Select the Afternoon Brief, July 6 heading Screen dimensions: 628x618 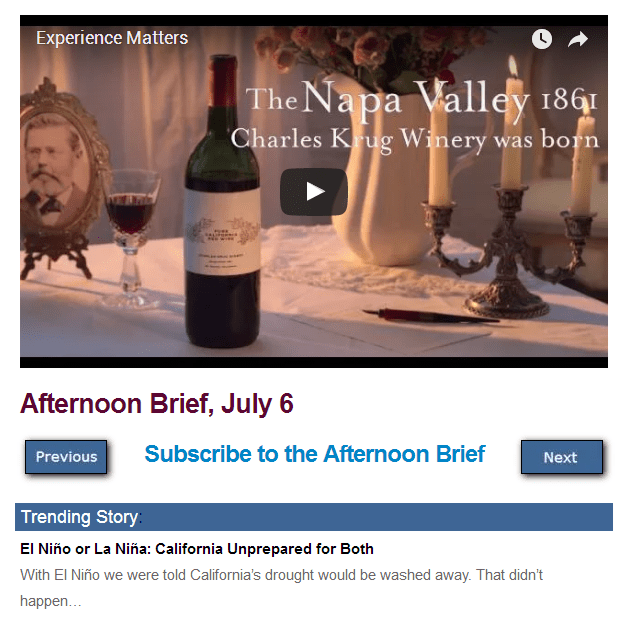pos(157,403)
